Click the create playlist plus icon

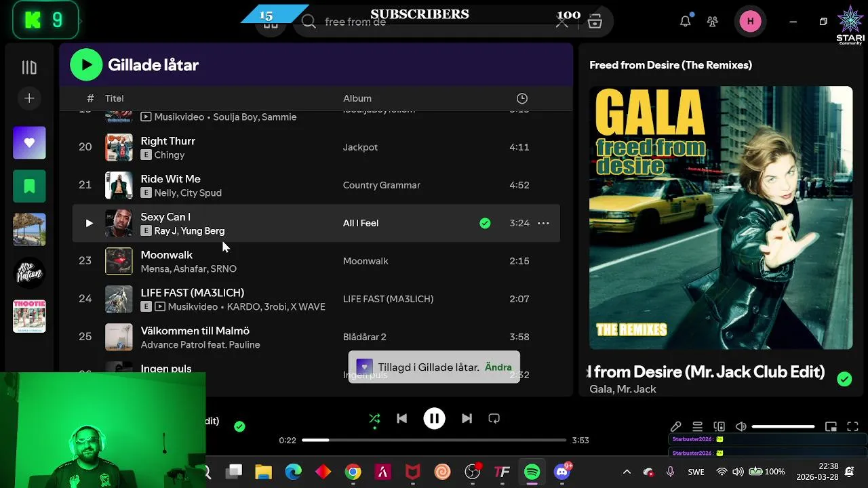pos(29,98)
